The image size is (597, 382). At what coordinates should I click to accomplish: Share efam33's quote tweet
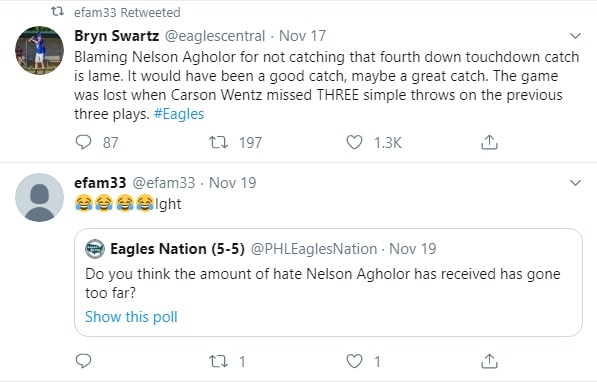click(489, 361)
